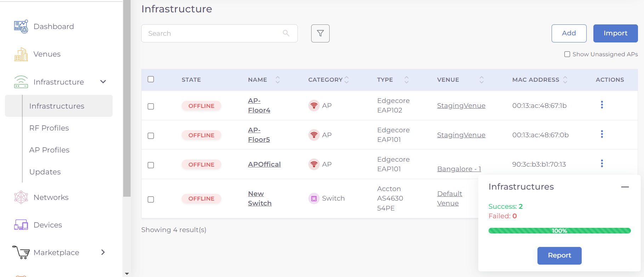Viewport: 644px width, 277px height.
Task: Open actions menu for AP-Floor5 row
Action: [602, 134]
